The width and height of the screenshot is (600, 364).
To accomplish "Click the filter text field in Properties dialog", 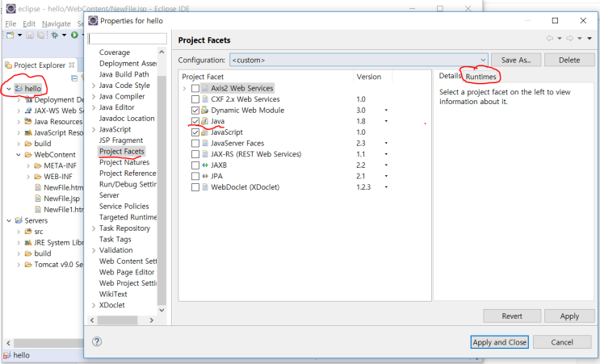I will 127,39.
